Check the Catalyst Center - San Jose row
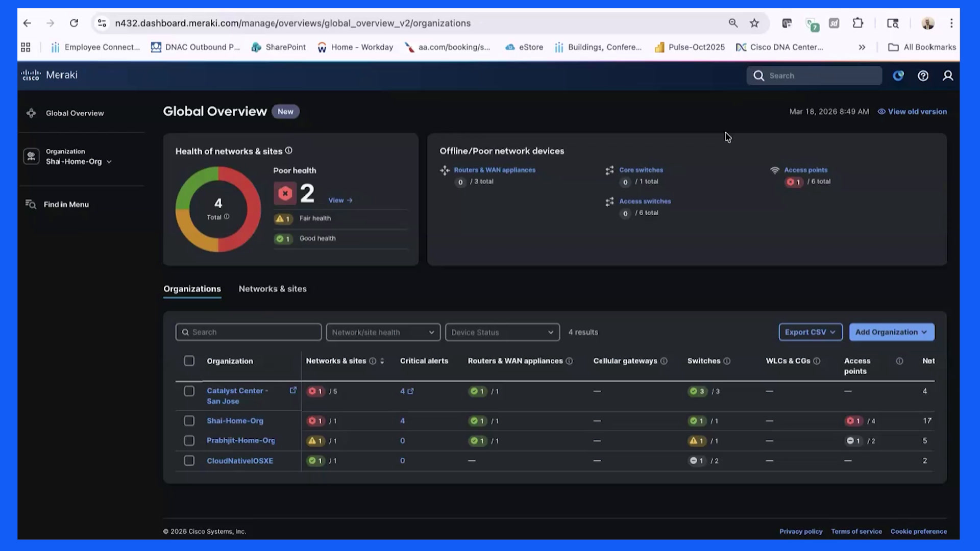 pyautogui.click(x=189, y=391)
